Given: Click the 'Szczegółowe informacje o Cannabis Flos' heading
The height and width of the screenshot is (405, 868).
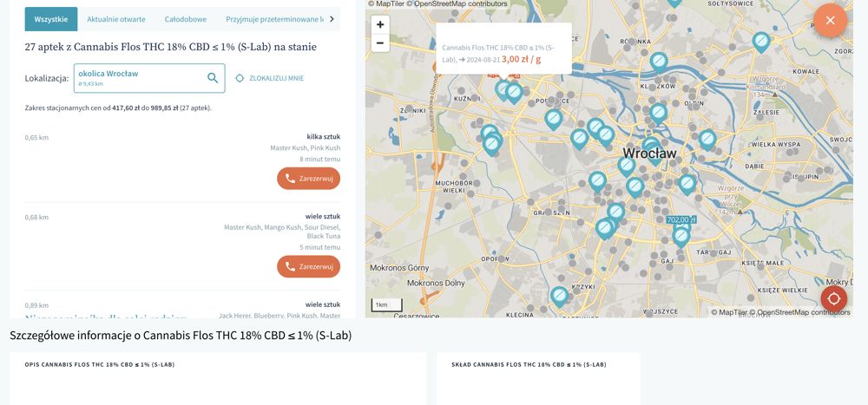Looking at the screenshot, I should click(x=181, y=336).
